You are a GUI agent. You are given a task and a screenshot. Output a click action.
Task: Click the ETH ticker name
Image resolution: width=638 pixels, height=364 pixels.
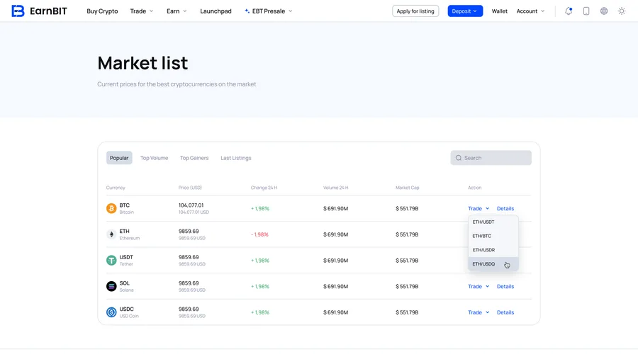point(124,231)
